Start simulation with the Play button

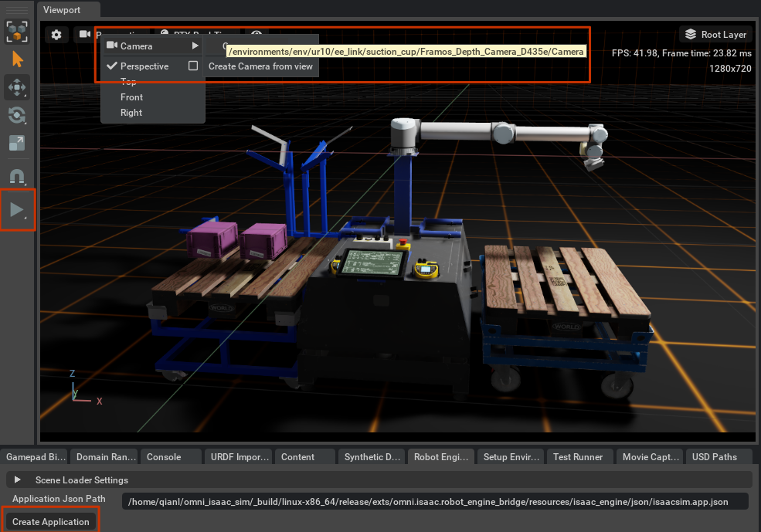tap(17, 210)
